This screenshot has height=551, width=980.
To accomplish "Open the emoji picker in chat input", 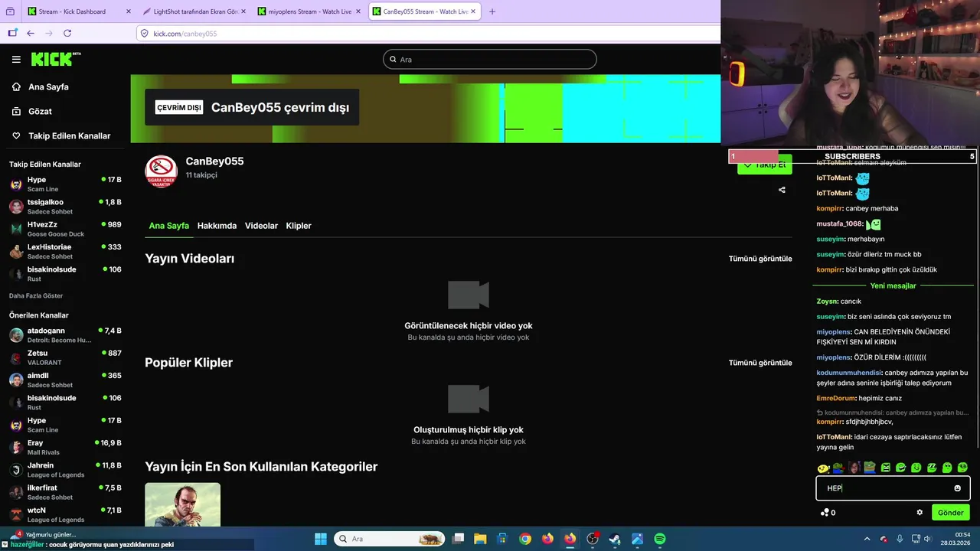I will point(957,488).
